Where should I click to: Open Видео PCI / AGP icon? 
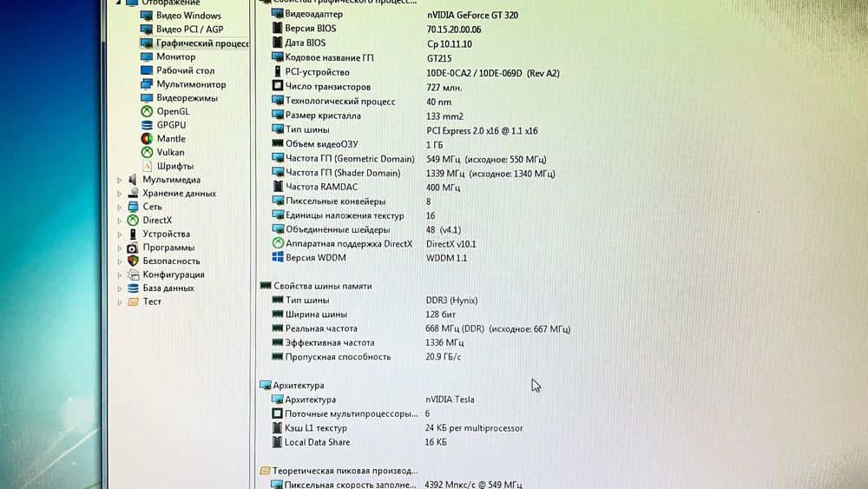[x=147, y=29]
